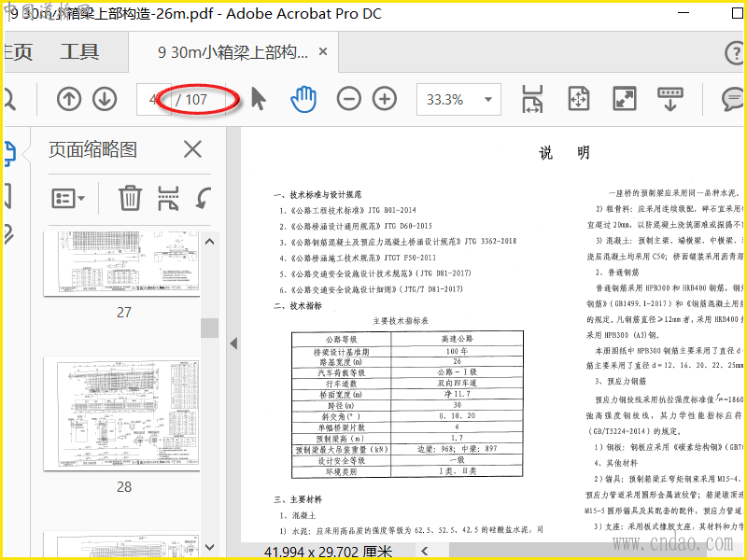This screenshot has width=747, height=560.
Task: Activate the hand pan tool
Action: click(x=303, y=99)
